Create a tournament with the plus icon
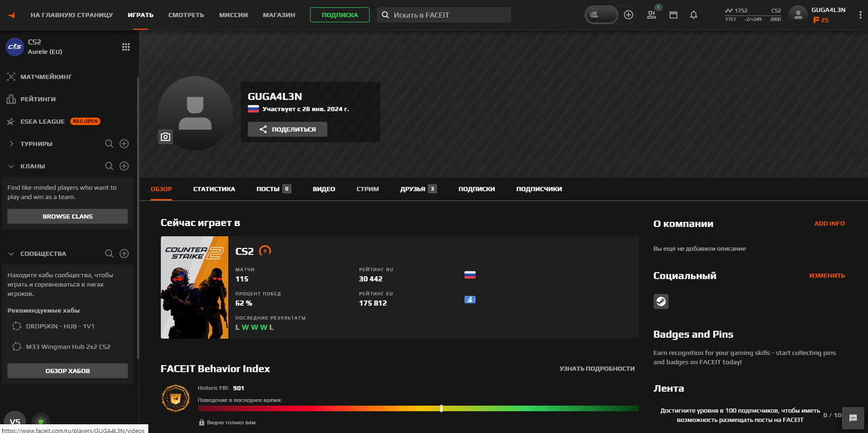This screenshot has width=868, height=433. coord(124,144)
